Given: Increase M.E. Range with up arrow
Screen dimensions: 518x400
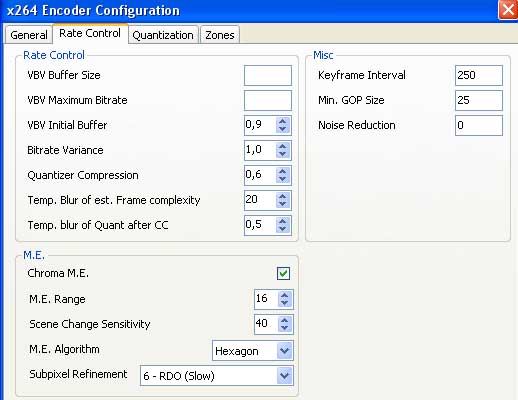Looking at the screenshot, I should (284, 295).
